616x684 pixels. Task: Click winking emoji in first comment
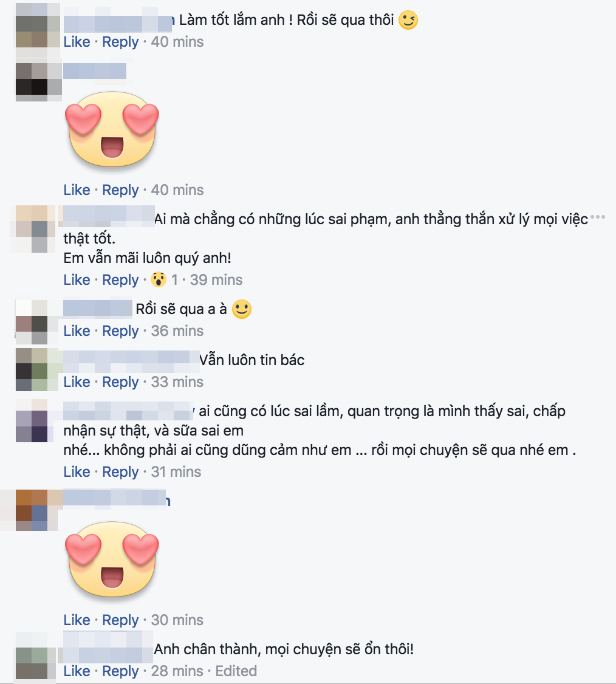tap(408, 20)
